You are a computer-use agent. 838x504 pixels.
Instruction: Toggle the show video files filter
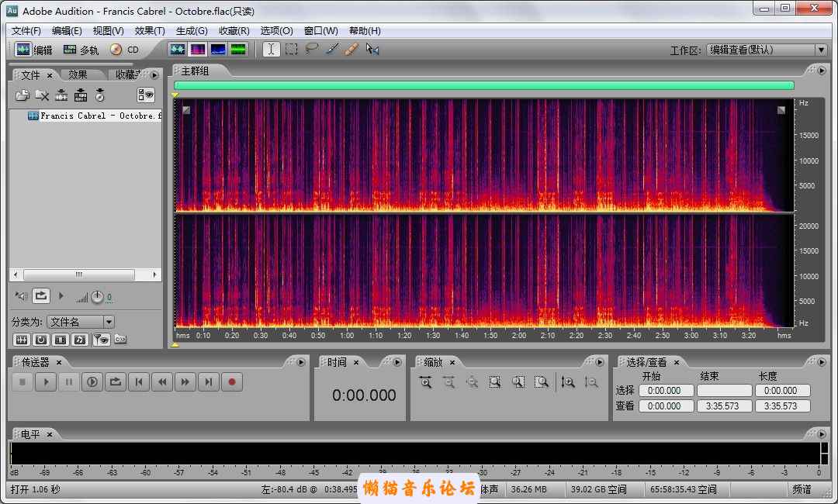61,340
